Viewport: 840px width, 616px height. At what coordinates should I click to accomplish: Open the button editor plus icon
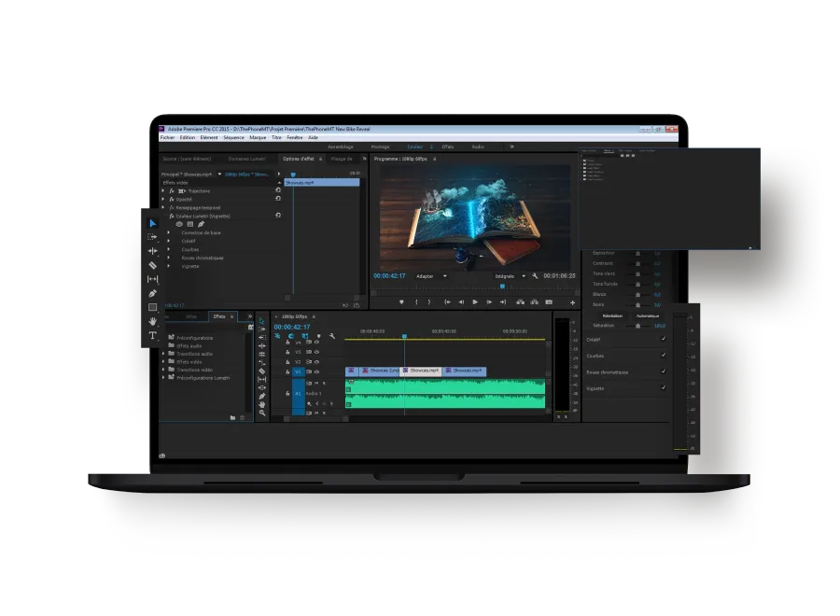tap(572, 302)
